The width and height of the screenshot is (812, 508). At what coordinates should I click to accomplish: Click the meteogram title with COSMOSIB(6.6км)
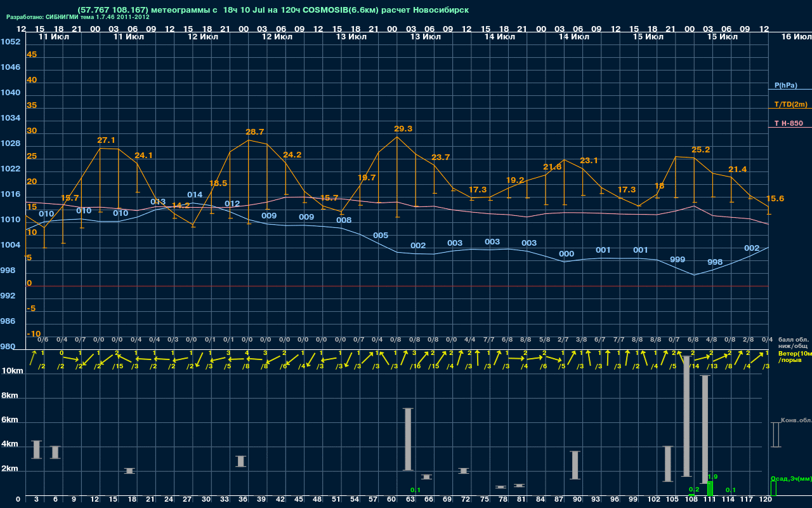tap(273, 10)
